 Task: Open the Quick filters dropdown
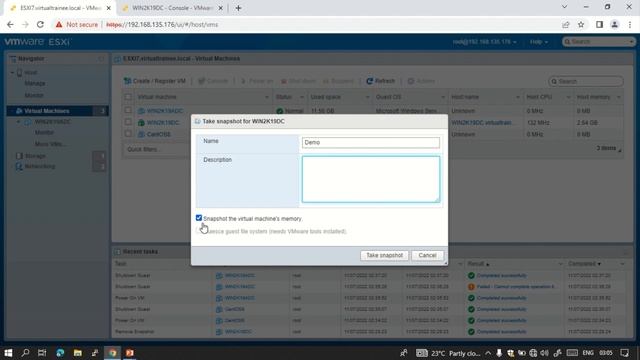[x=143, y=149]
